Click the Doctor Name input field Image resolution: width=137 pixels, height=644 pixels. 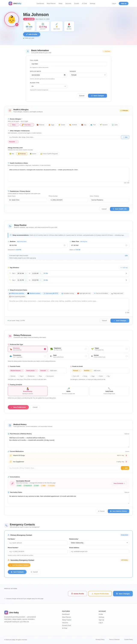click(28, 200)
